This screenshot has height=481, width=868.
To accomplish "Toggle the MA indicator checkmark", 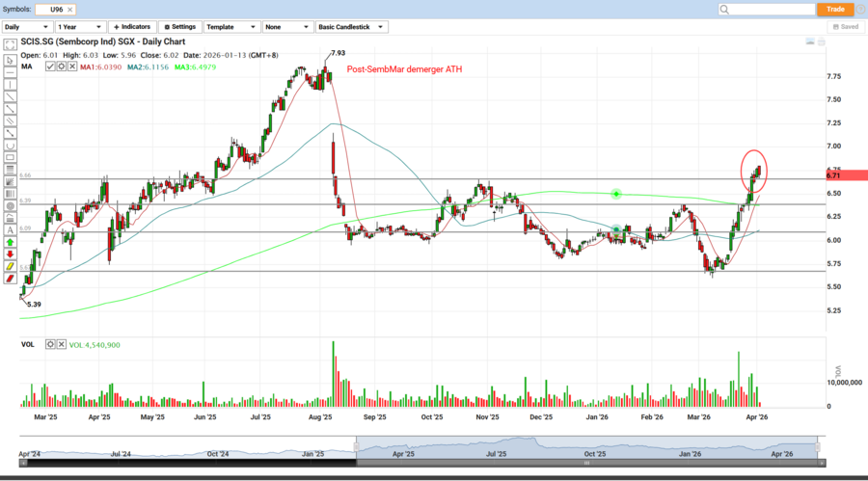I will 50,67.
